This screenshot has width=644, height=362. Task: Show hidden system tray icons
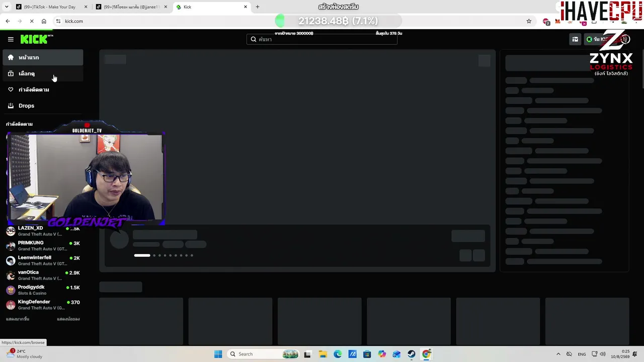[558, 354]
